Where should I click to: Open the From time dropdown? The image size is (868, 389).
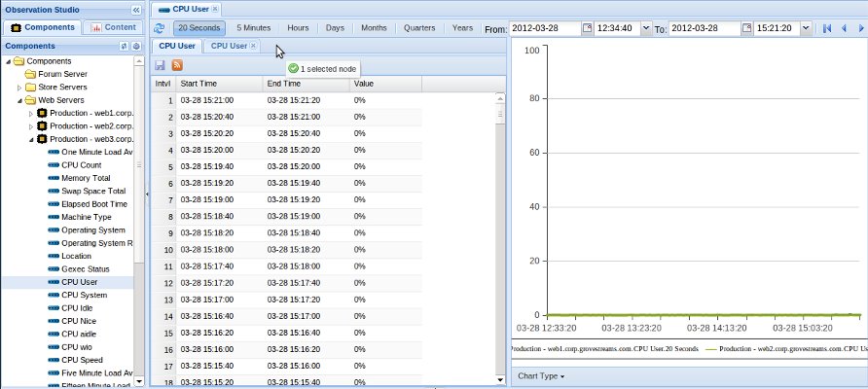pyautogui.click(x=647, y=28)
